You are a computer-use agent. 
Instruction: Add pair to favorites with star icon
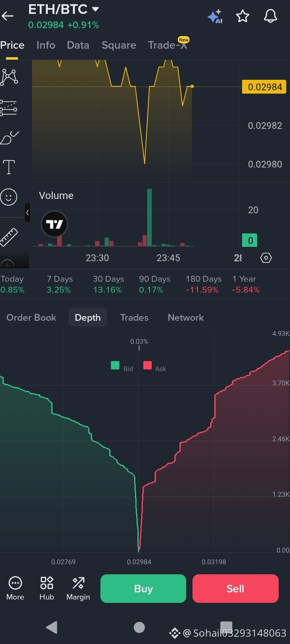coord(243,16)
